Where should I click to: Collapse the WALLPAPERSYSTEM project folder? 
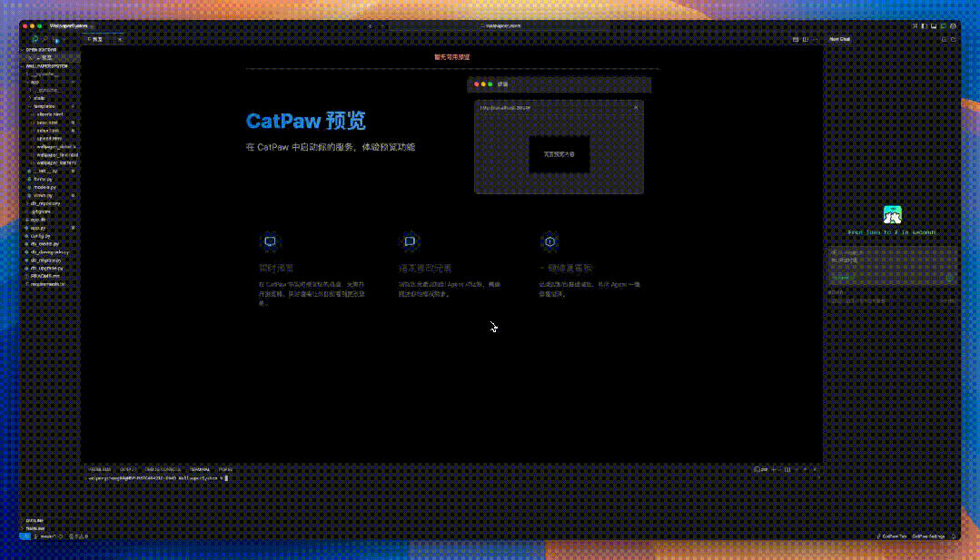point(23,66)
